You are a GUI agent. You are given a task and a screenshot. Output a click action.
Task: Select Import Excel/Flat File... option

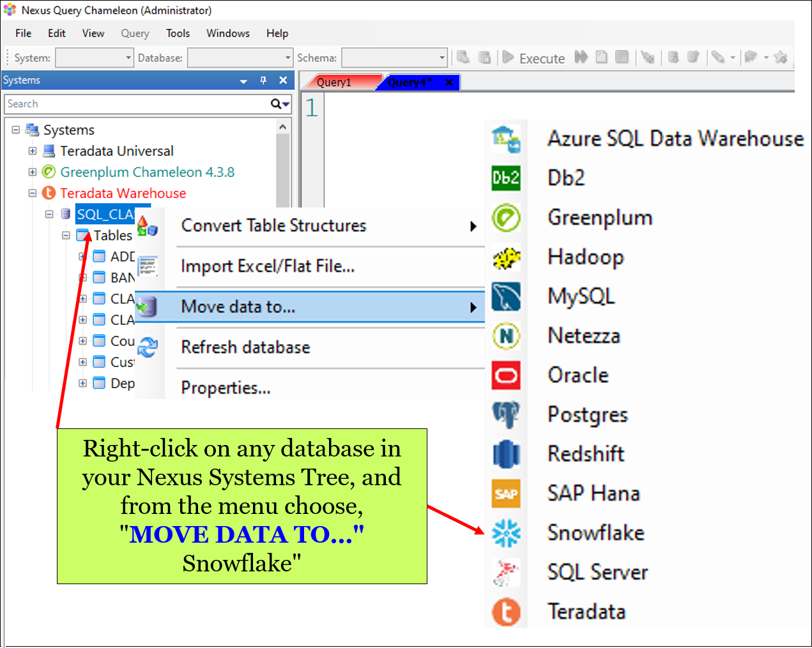(267, 266)
